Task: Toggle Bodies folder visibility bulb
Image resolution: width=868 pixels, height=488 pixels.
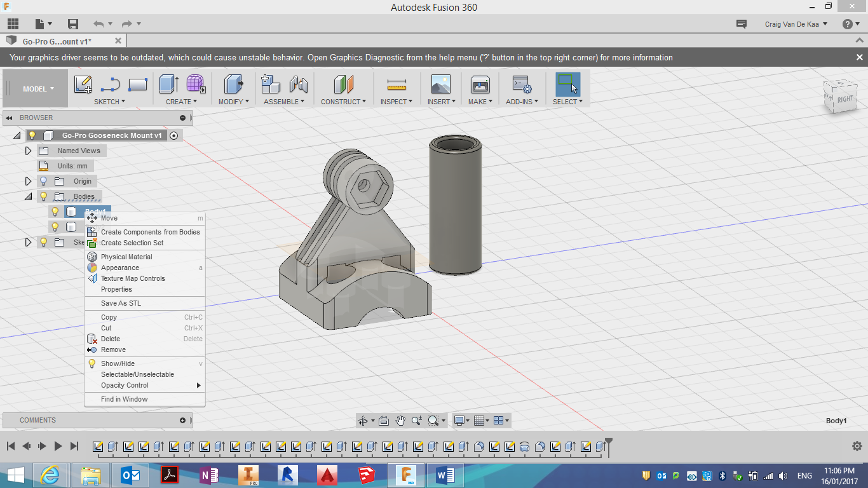Action: pyautogui.click(x=43, y=196)
